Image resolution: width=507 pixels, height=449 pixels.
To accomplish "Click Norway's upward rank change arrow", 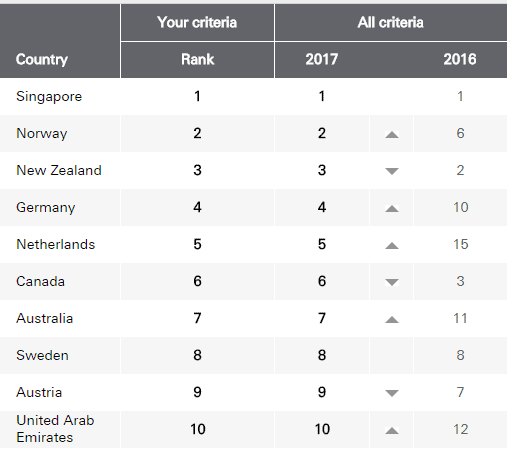I will [x=392, y=134].
